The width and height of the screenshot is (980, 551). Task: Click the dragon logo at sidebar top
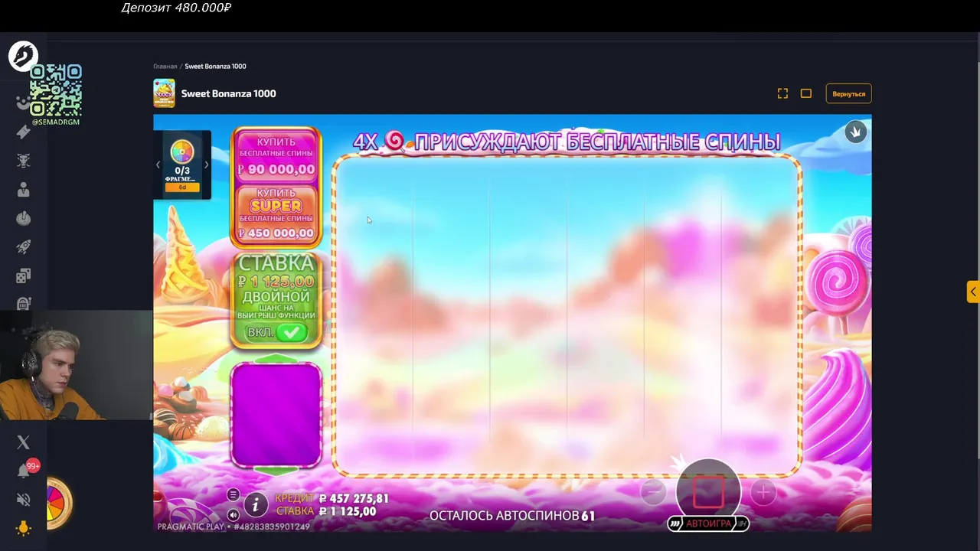[23, 56]
